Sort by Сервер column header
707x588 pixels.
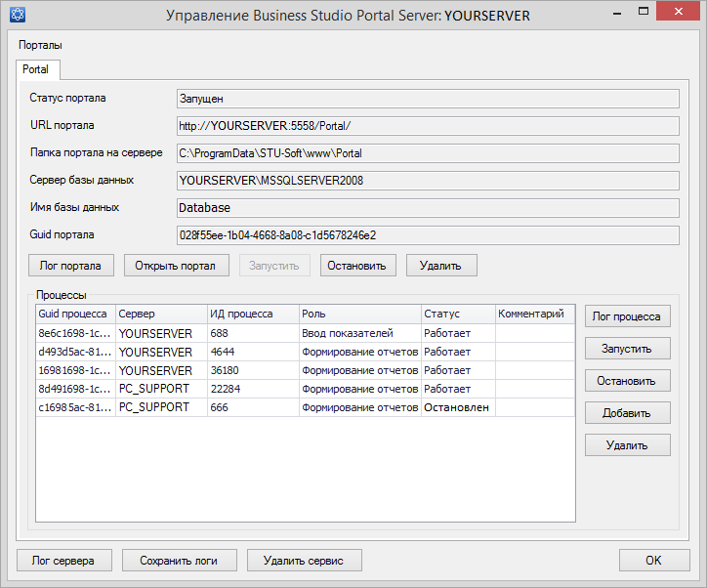[161, 314]
